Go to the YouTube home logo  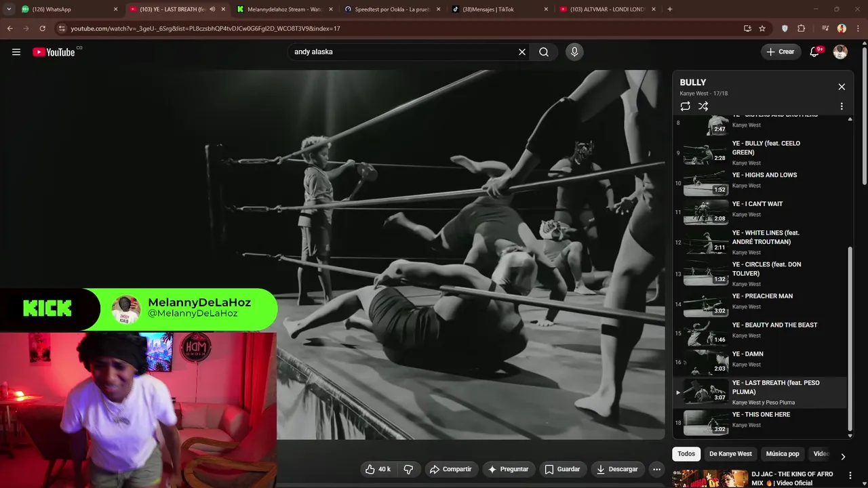[54, 52]
